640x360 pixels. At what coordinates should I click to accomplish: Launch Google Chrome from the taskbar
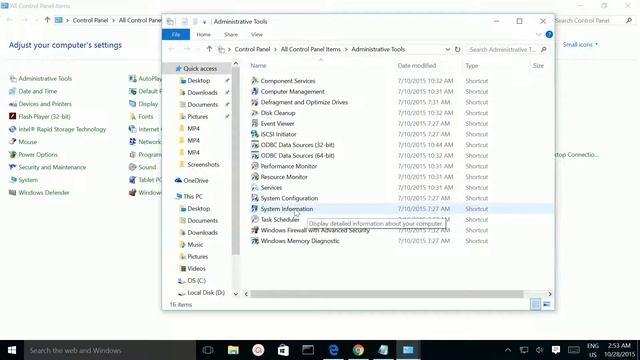358,350
